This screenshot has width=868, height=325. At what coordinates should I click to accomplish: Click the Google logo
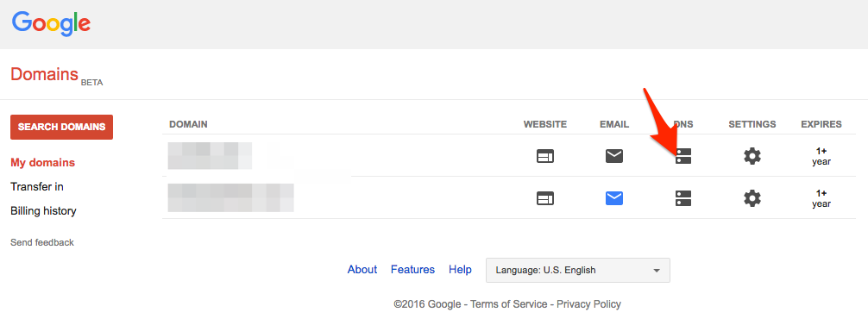point(51,24)
